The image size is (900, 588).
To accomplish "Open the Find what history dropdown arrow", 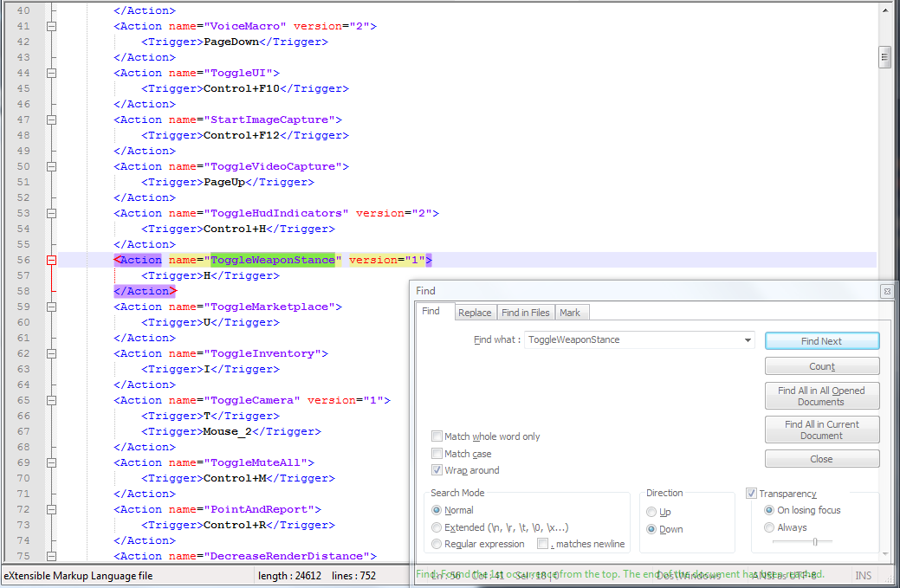I will pos(748,340).
